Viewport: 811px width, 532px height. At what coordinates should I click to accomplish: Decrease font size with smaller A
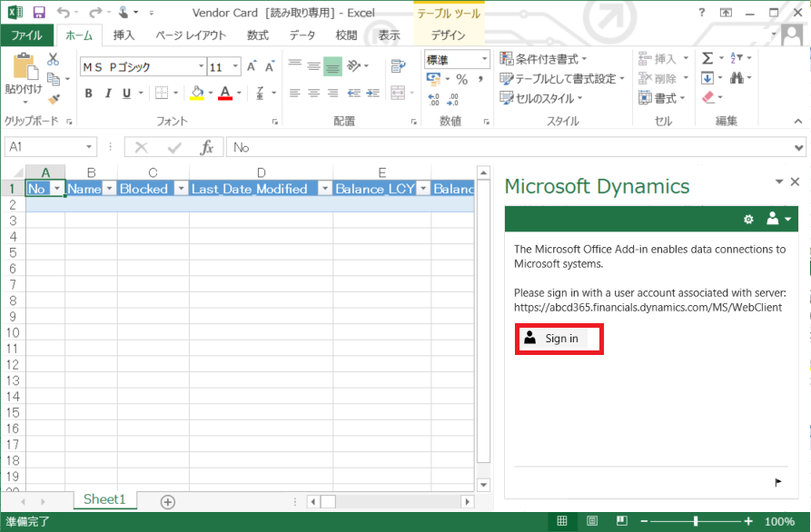[x=270, y=66]
